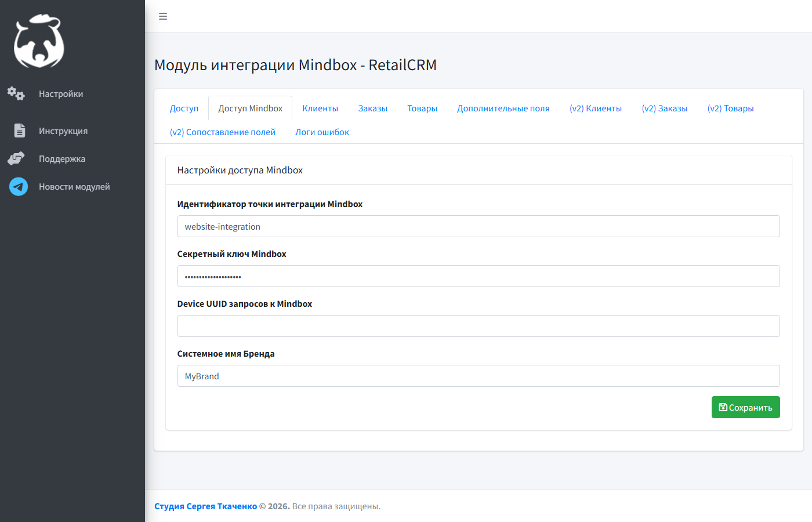Viewport: 812px width, 522px height.
Task: Open the (v2) Товары tab
Action: tap(731, 108)
